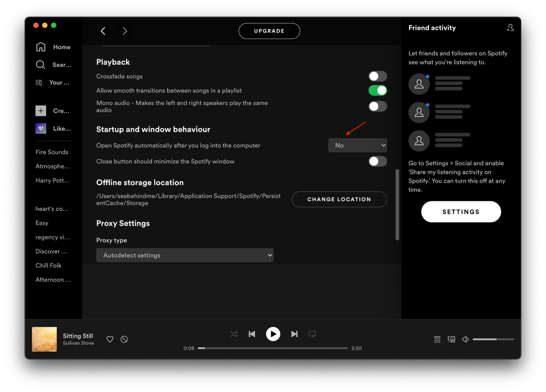This screenshot has height=392, width=546.
Task: Disable smooth transitions between songs toggle
Action: (x=378, y=90)
